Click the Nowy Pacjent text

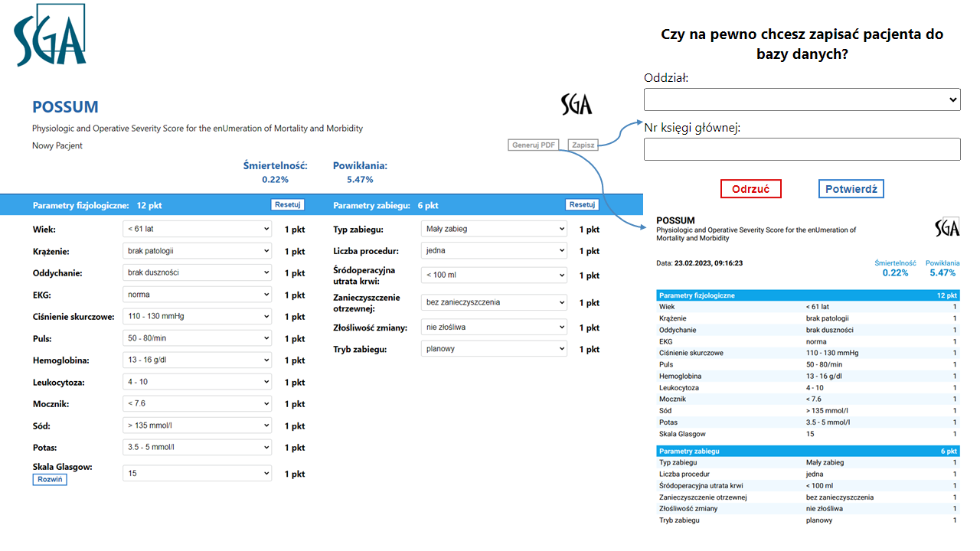57,145
